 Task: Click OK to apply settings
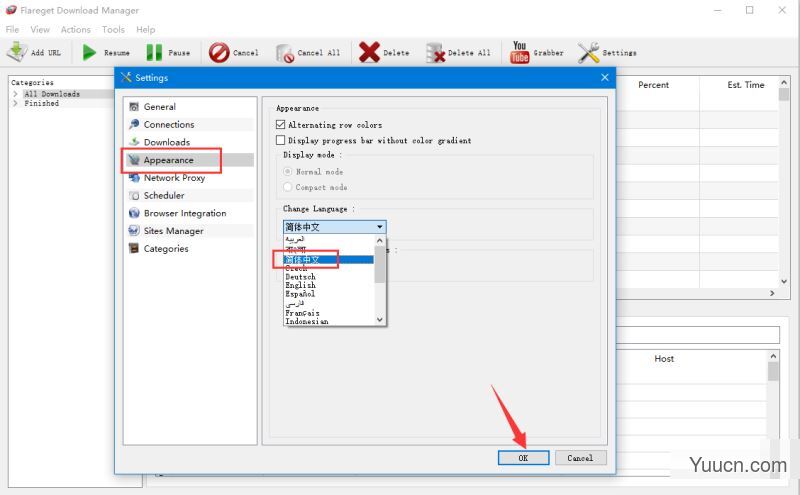click(x=523, y=458)
